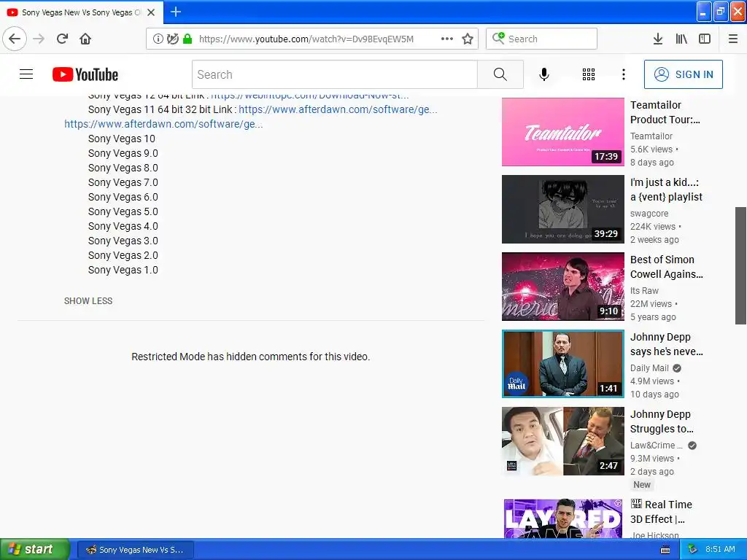Click swagcore channel name

(x=649, y=214)
